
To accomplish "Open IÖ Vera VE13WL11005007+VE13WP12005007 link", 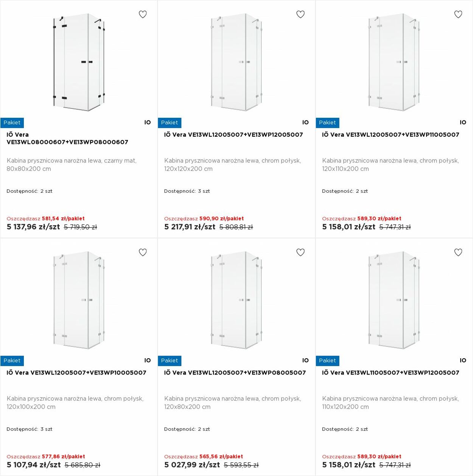I will point(391,373).
